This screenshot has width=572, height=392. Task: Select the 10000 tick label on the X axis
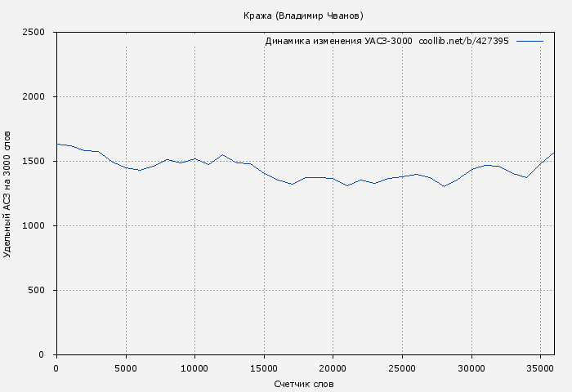[194, 368]
